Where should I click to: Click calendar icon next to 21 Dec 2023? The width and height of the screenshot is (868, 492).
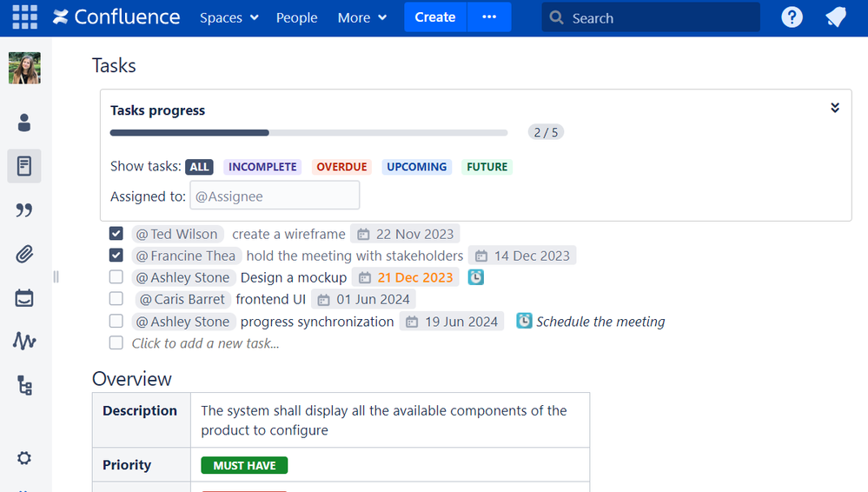[x=364, y=277]
